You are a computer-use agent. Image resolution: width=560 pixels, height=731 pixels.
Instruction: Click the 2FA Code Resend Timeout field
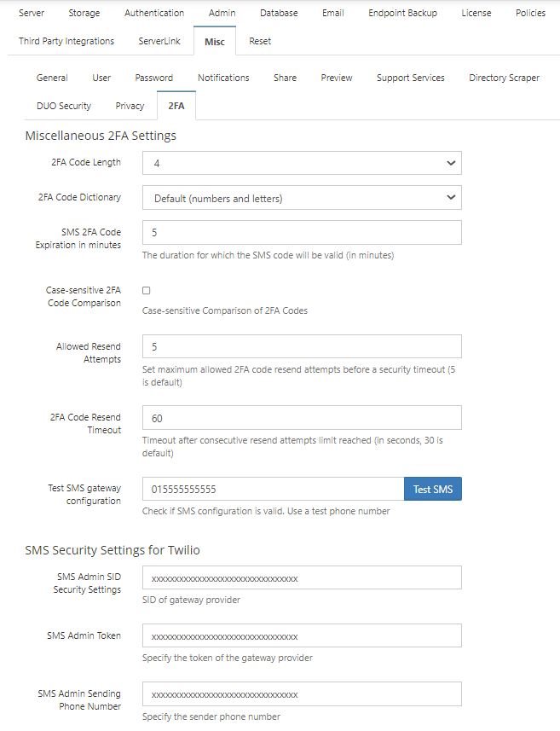pos(302,418)
